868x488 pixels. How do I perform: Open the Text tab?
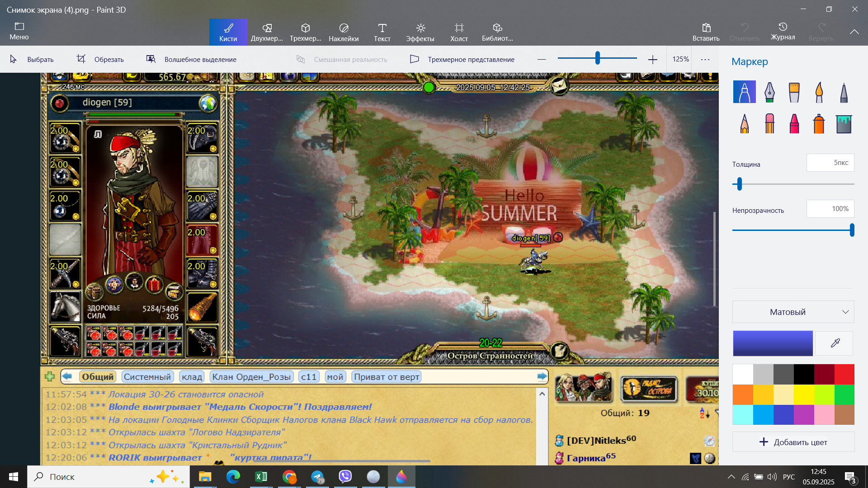pos(382,32)
